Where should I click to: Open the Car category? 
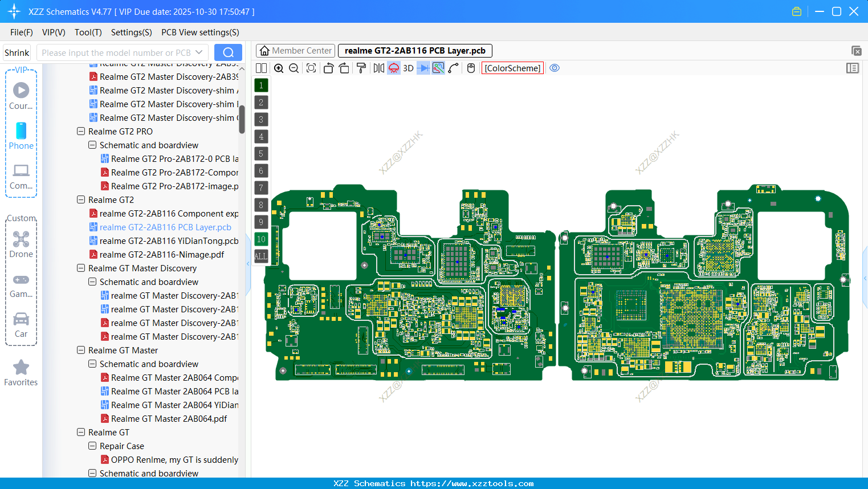coord(21,325)
